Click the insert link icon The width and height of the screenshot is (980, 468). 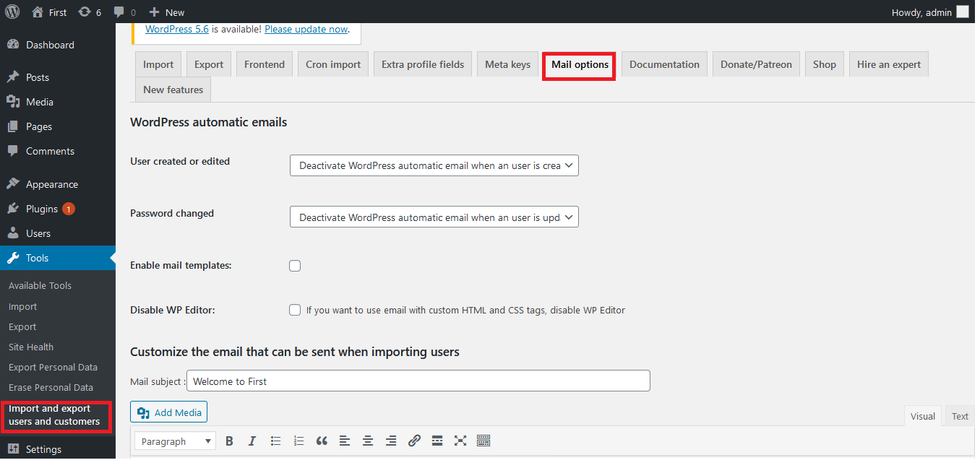414,441
